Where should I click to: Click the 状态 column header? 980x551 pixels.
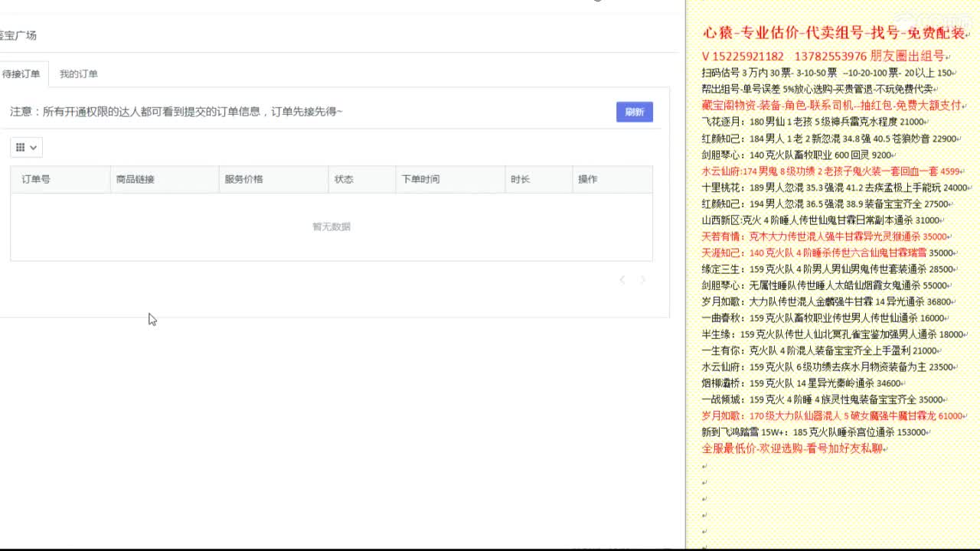344,179
